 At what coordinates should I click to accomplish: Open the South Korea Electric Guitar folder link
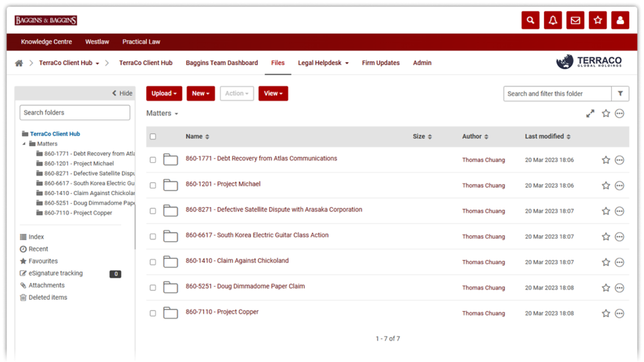coord(257,235)
